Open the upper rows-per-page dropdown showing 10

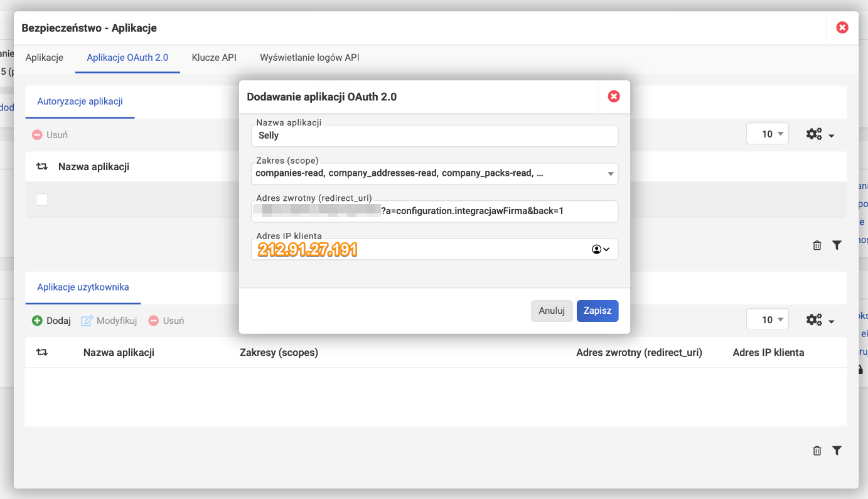767,134
